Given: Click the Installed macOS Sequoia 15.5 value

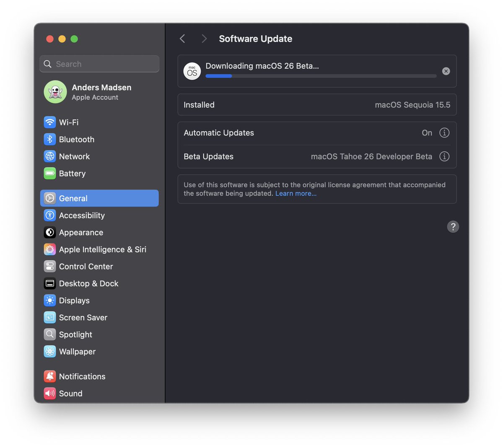Looking at the screenshot, I should pyautogui.click(x=412, y=105).
